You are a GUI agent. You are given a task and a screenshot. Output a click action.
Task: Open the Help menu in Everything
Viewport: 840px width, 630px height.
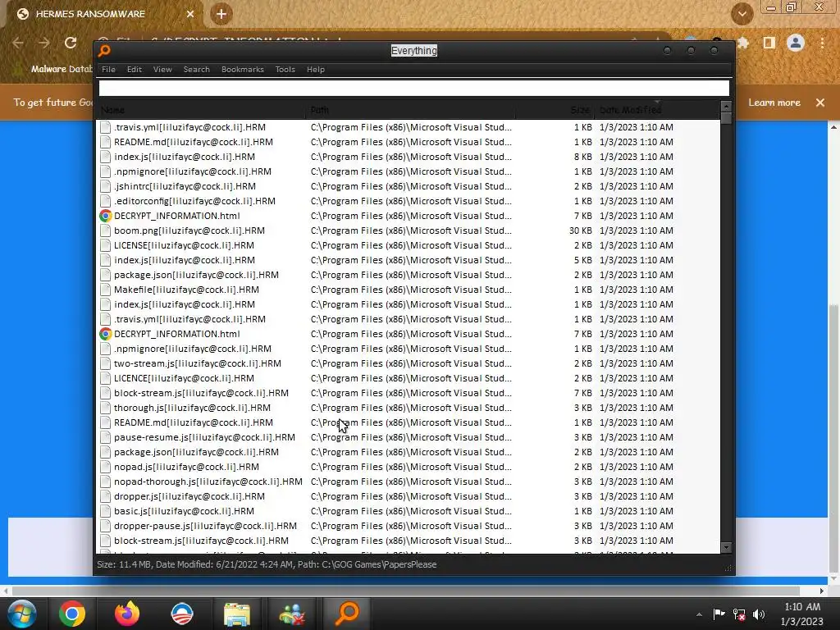[316, 69]
